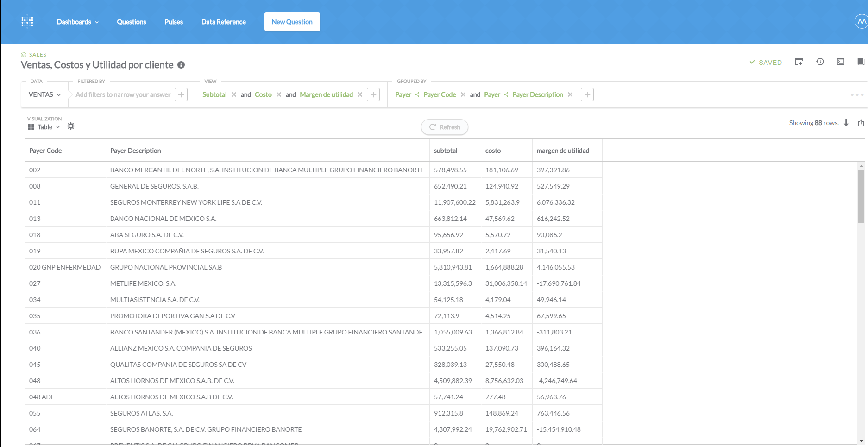The width and height of the screenshot is (868, 447).
Task: Click margin value -15,454,910.48
Action: pyautogui.click(x=567, y=429)
